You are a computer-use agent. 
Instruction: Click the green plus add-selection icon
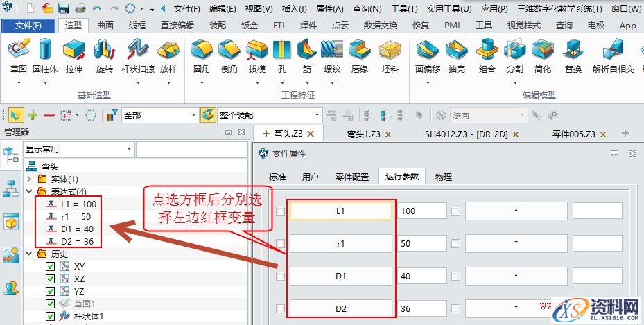[x=33, y=115]
